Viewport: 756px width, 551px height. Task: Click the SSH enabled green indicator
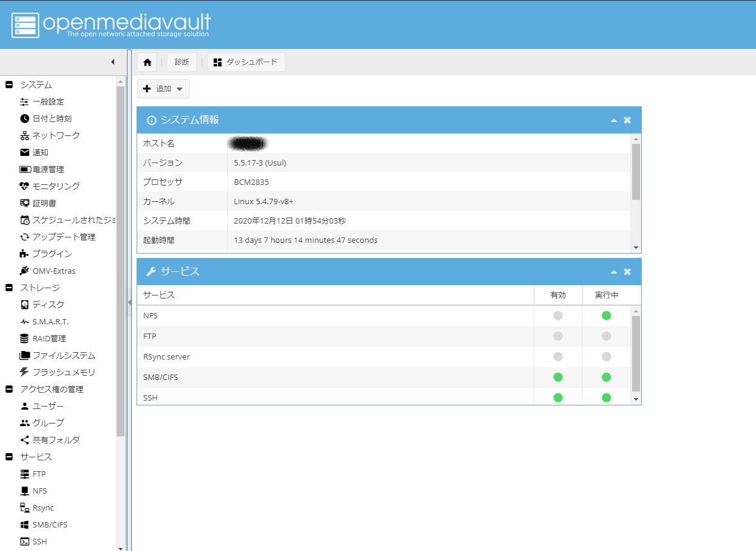(558, 398)
